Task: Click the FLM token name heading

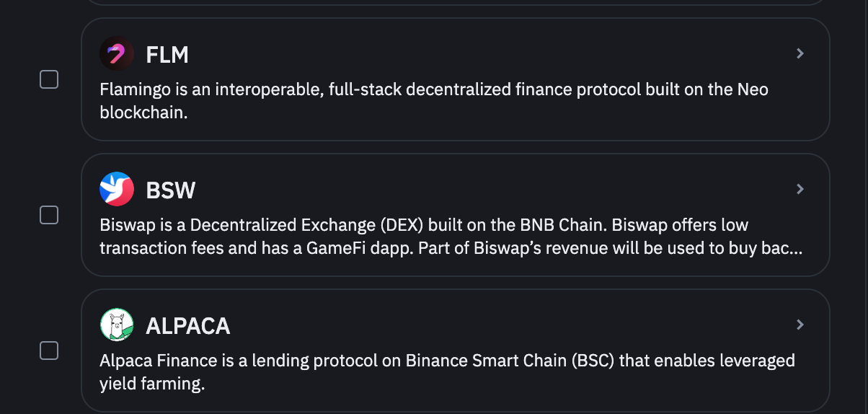Action: pos(167,55)
